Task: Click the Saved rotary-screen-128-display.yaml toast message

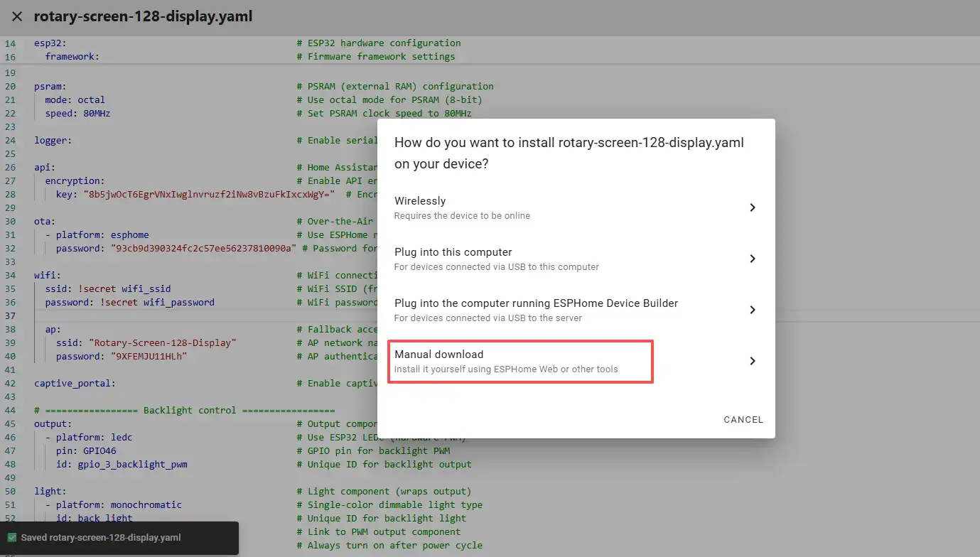Action: [x=101, y=538]
